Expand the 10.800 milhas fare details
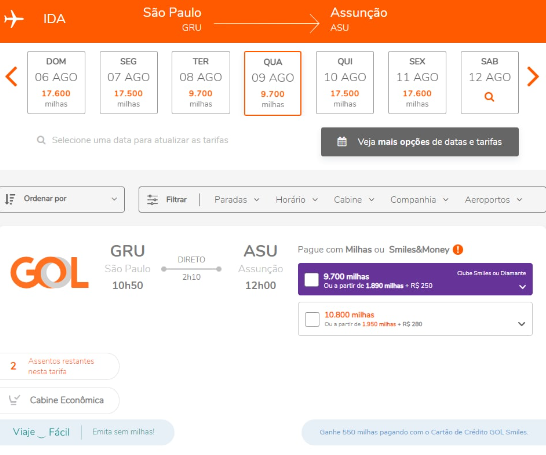The image size is (546, 455). 521,324
